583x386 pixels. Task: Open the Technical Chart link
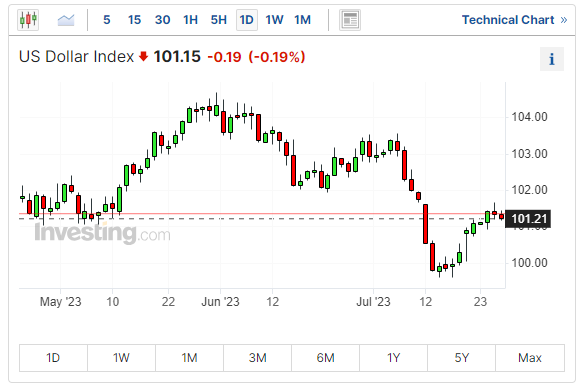(x=515, y=20)
